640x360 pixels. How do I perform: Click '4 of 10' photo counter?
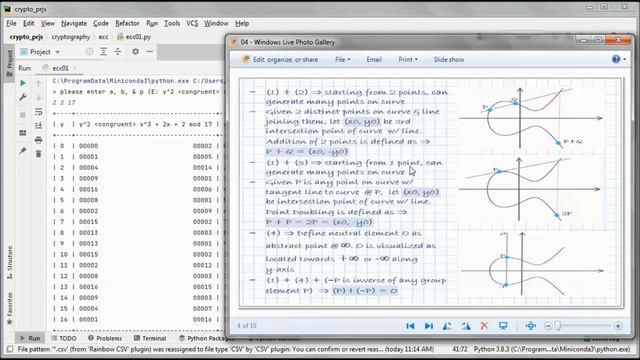247,326
